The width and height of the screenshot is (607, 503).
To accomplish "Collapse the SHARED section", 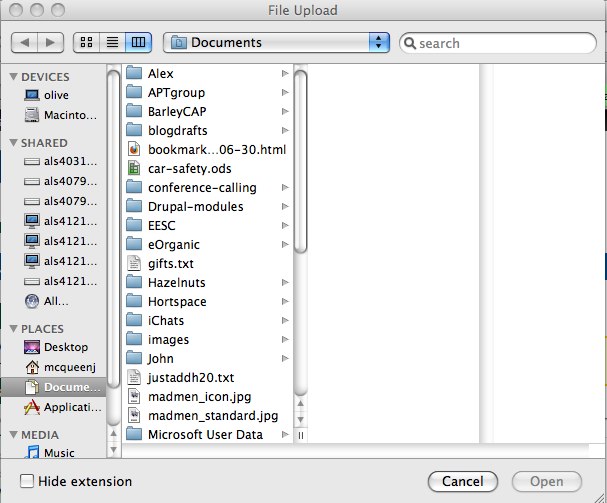I will 14,143.
